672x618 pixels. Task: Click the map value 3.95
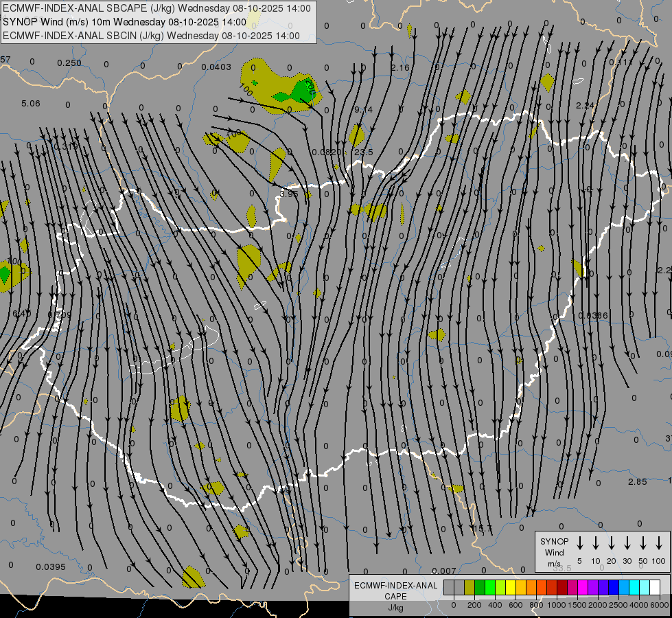[289, 194]
